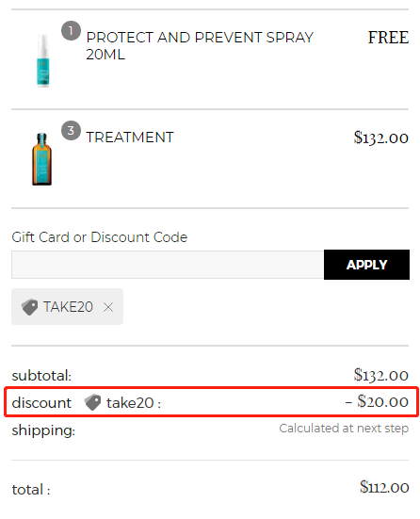Screen dimensions: 420x519
Task: Click the TAKE20 code chip label
Action: [68, 307]
